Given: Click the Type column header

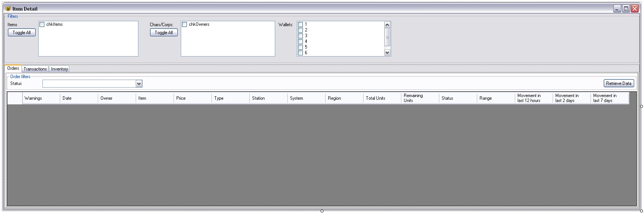Looking at the screenshot, I should tap(231, 98).
